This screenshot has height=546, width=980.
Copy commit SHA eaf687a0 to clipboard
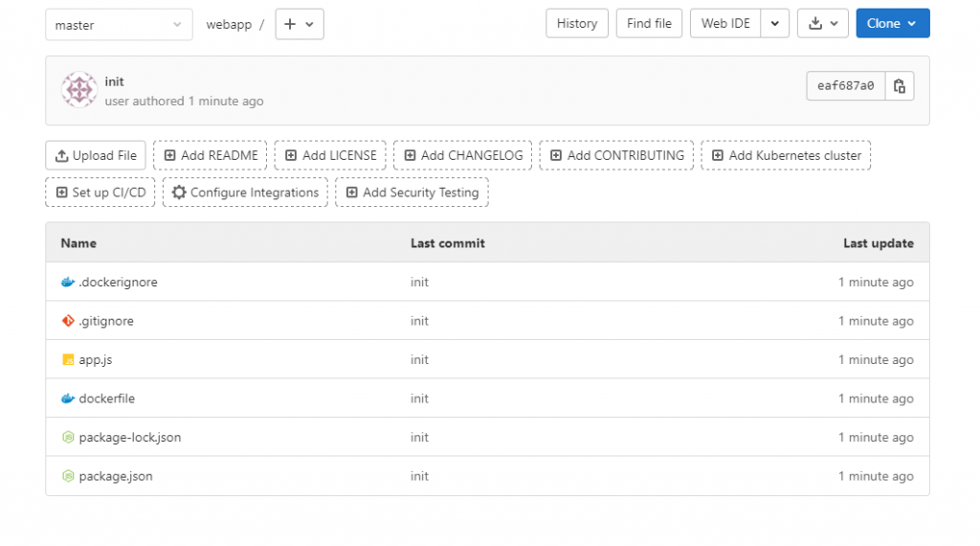pyautogui.click(x=900, y=86)
